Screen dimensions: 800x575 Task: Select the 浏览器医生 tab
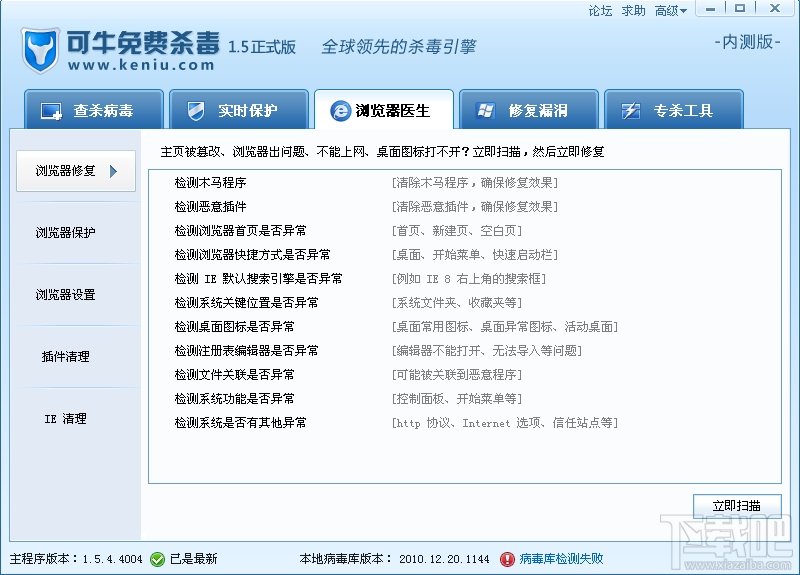click(x=384, y=110)
